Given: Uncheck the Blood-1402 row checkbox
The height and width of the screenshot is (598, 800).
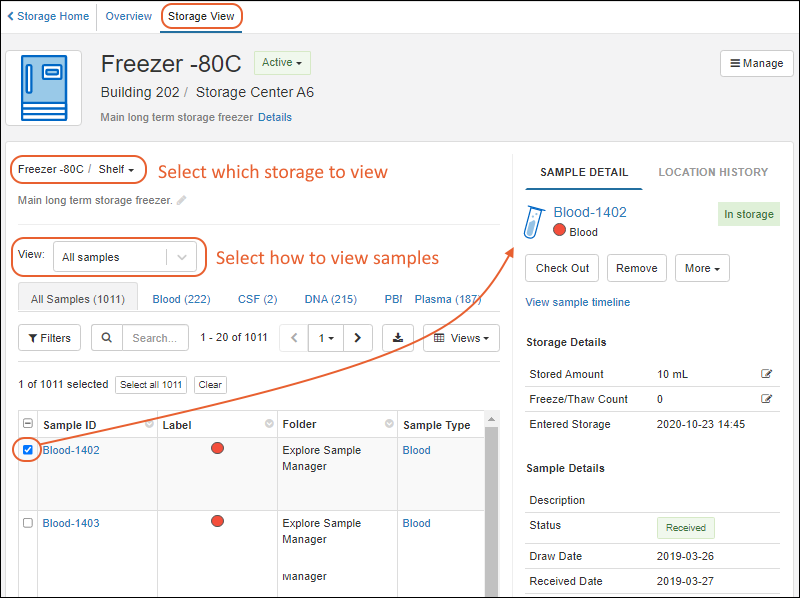Looking at the screenshot, I should pos(28,450).
